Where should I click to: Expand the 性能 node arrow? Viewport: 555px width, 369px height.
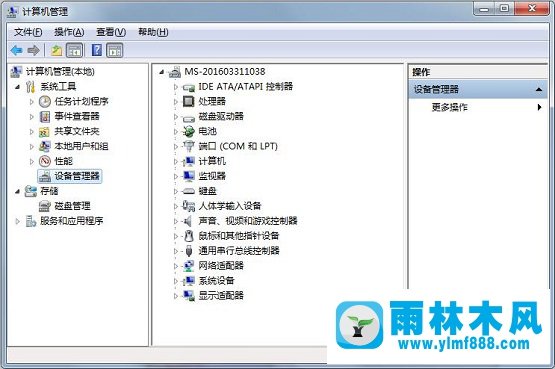coord(32,161)
